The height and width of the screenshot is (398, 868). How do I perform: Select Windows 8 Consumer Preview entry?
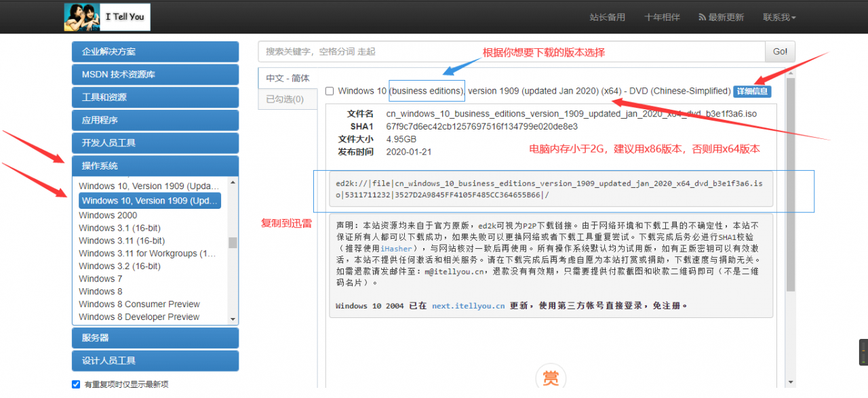point(139,304)
